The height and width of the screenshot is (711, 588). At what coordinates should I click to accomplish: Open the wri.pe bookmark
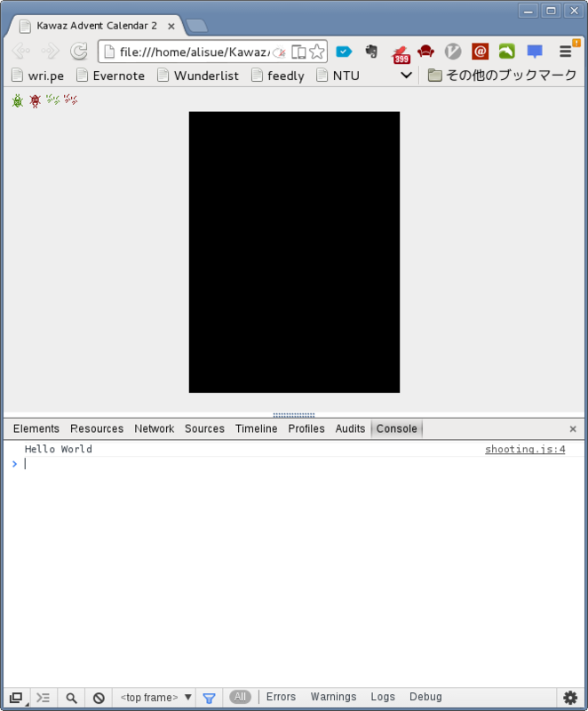coord(38,76)
